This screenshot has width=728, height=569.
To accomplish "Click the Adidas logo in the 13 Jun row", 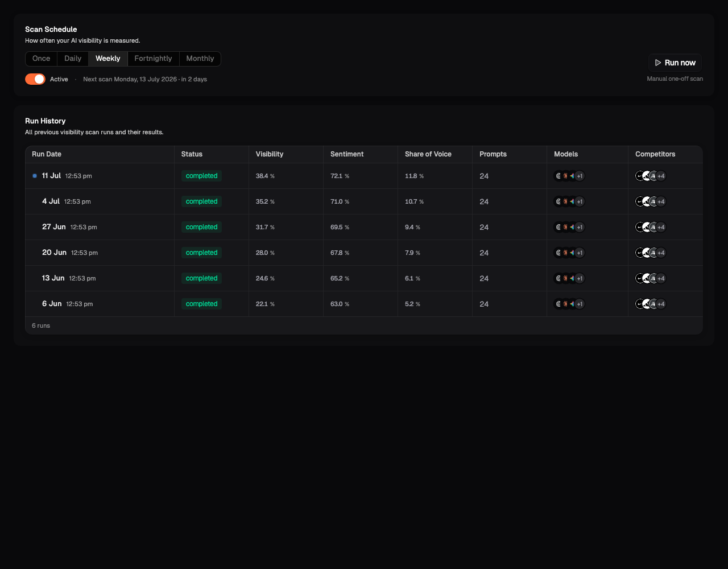I will coord(647,279).
